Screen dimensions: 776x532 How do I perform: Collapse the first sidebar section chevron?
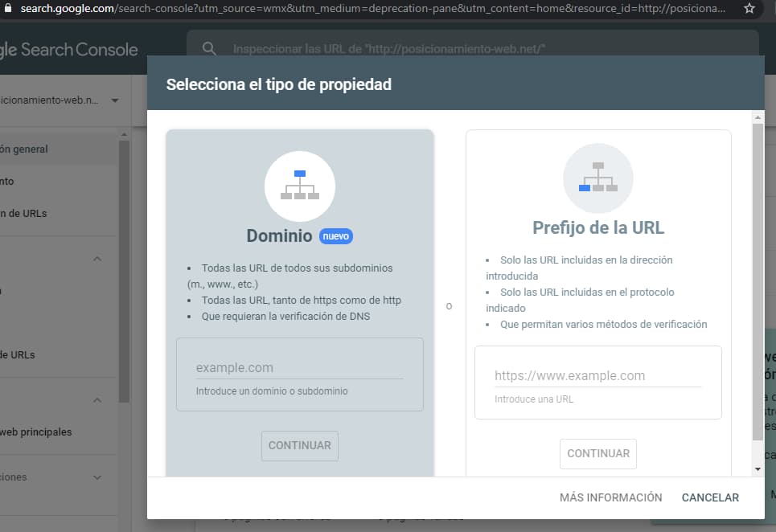tap(97, 259)
